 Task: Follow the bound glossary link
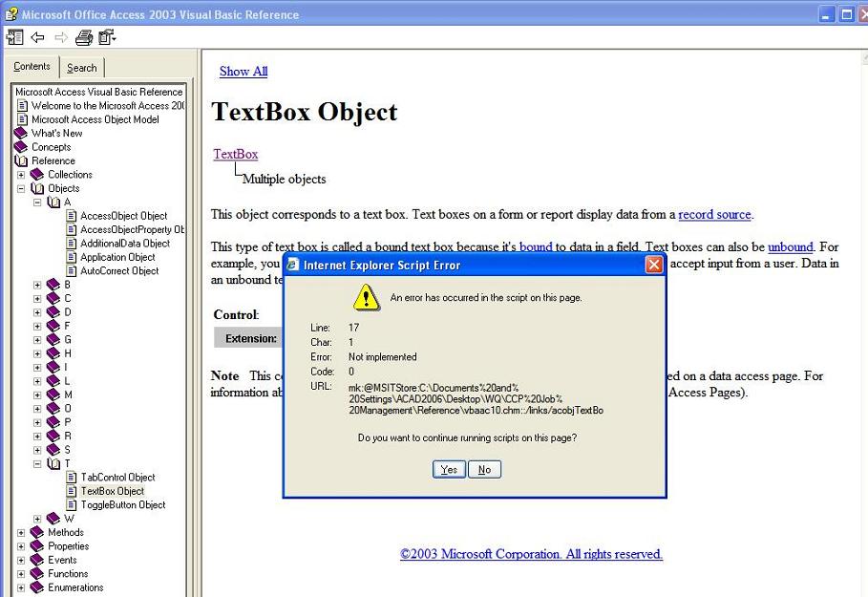(x=536, y=247)
